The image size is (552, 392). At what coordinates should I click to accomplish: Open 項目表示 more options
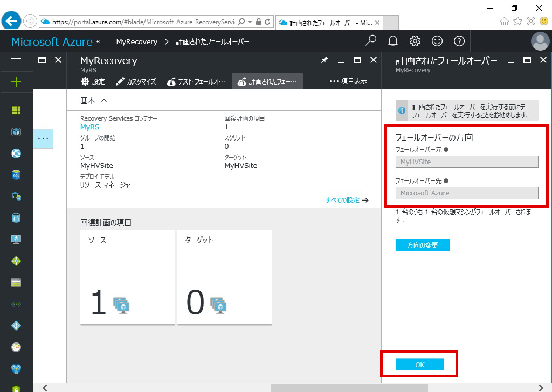(348, 81)
